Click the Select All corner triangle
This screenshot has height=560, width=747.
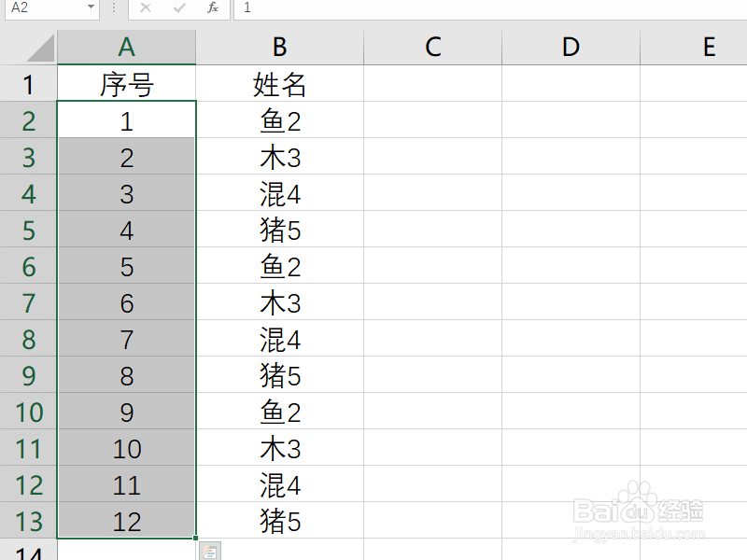41,49
